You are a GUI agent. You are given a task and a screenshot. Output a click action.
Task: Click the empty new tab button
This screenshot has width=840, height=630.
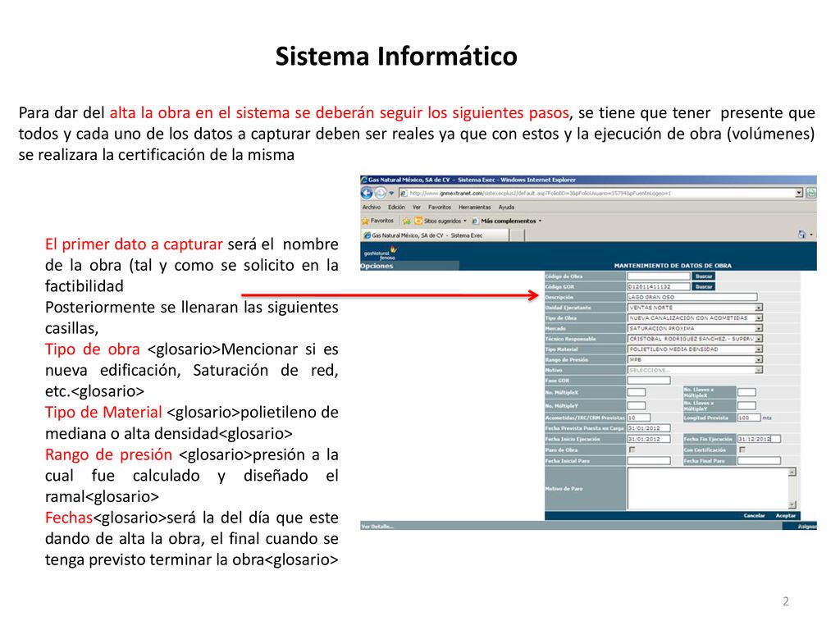517,235
